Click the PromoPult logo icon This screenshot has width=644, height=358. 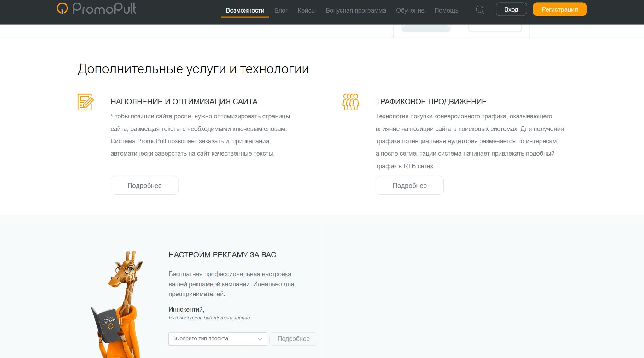62,8
